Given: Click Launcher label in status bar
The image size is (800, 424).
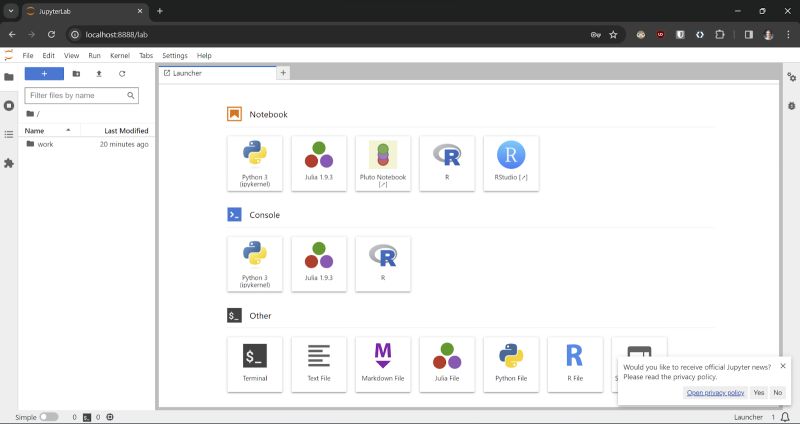Looking at the screenshot, I should (x=748, y=417).
